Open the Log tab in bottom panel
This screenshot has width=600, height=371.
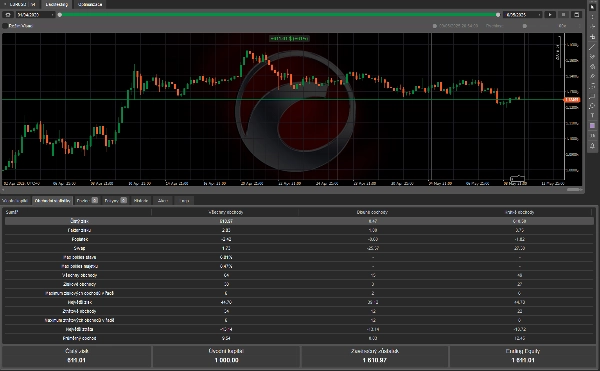pyautogui.click(x=185, y=200)
